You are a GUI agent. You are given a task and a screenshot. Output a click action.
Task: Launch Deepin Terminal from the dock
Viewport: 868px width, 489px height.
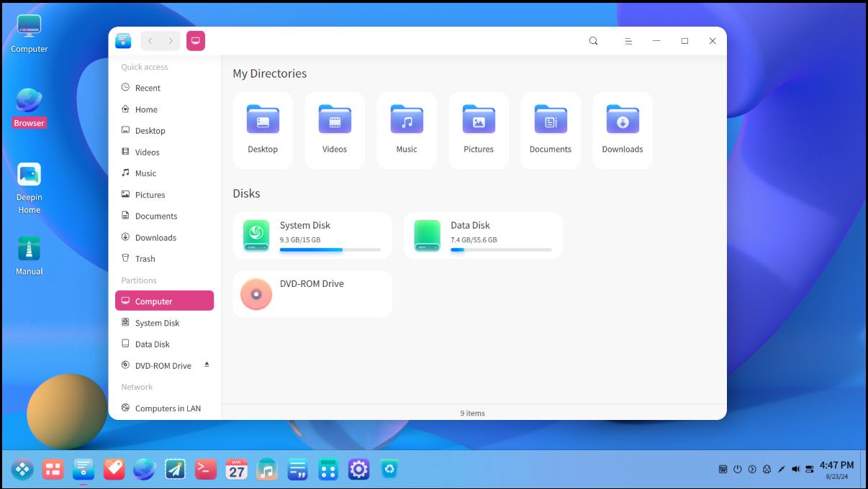point(205,469)
